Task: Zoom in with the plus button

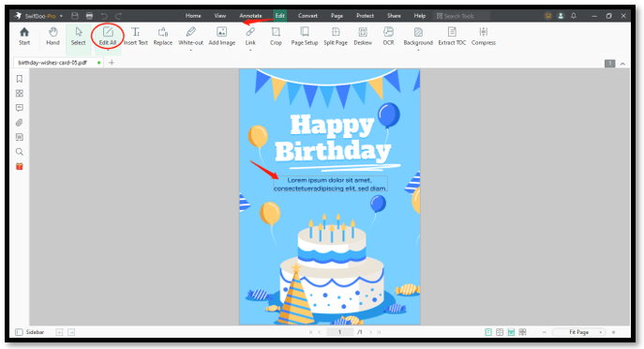Action: 614,332
